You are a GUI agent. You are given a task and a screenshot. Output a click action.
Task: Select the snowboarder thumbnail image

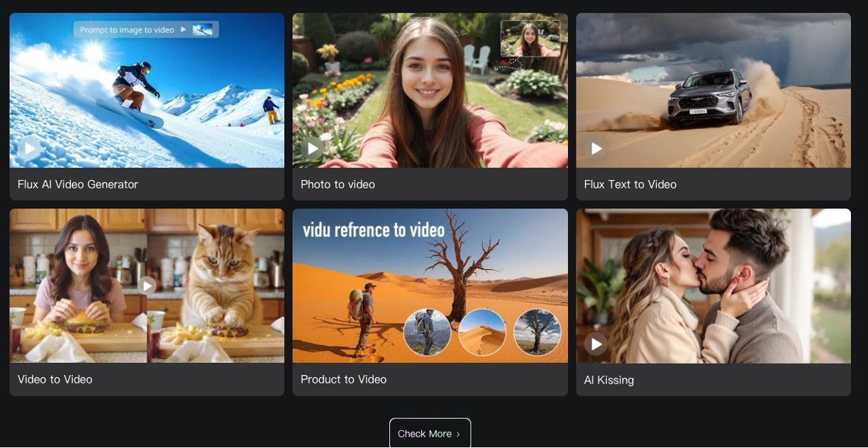click(x=147, y=90)
